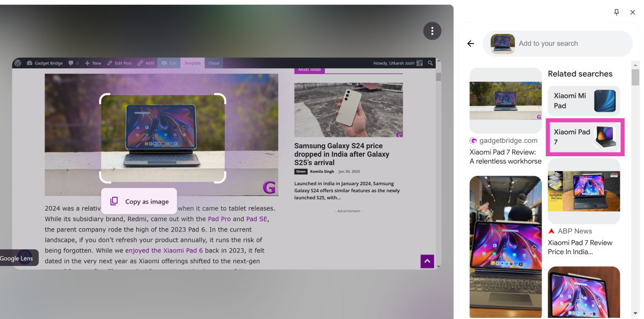Click the Samsung phone article thumbnail
This screenshot has width=644, height=319.
coord(348,110)
